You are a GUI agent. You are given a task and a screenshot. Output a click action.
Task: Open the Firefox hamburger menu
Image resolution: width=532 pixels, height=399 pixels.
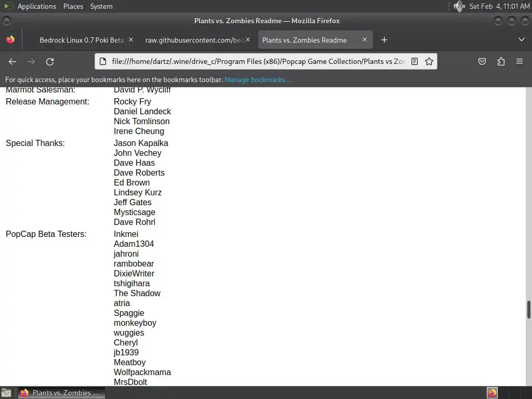tap(520, 61)
